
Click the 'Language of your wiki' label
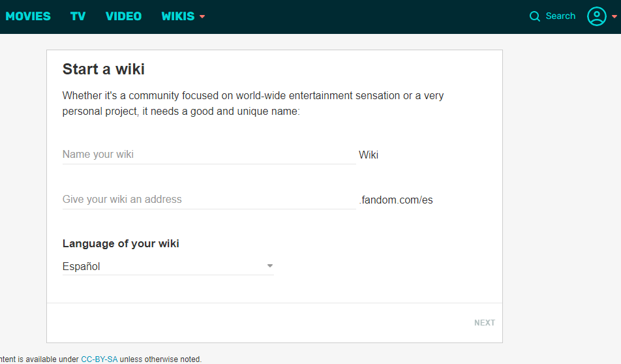tap(121, 243)
